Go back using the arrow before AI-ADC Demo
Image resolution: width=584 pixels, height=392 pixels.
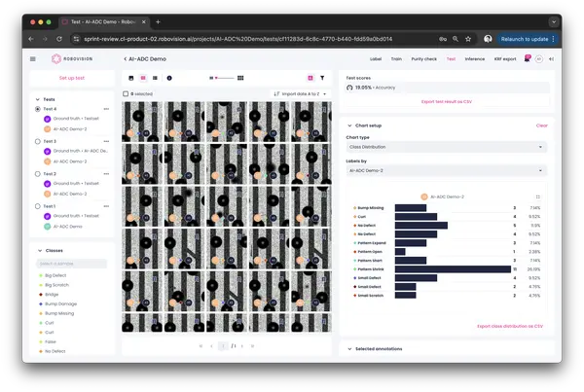point(126,58)
